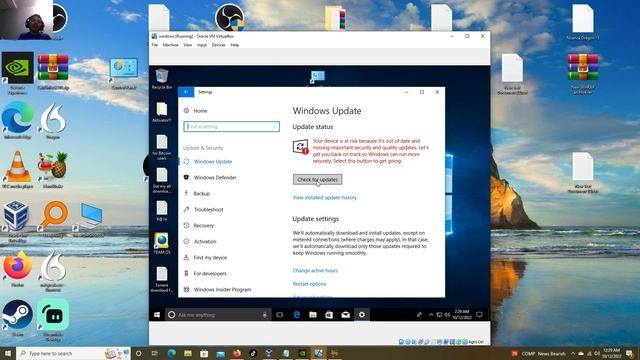Open VirtualBox Machine menu

point(171,45)
